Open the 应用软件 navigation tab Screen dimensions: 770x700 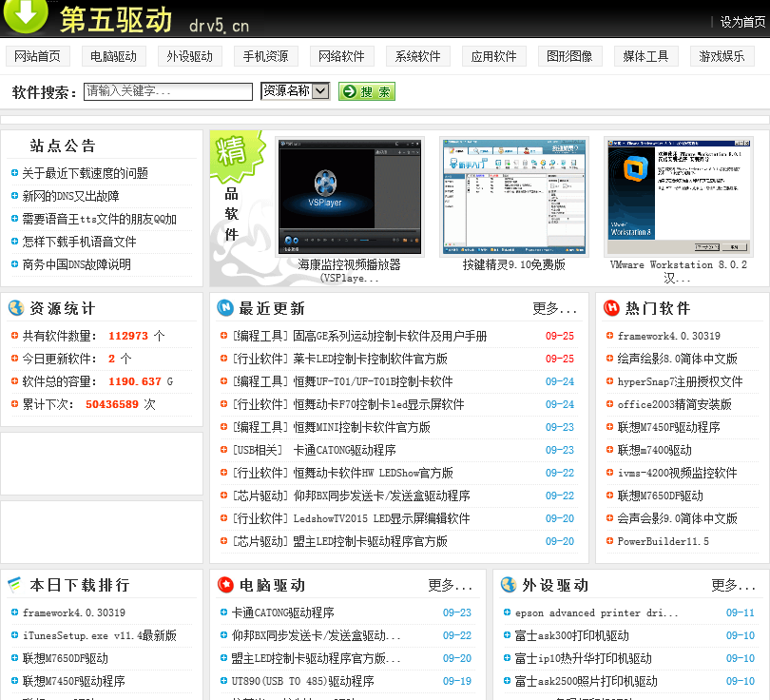pyautogui.click(x=494, y=56)
